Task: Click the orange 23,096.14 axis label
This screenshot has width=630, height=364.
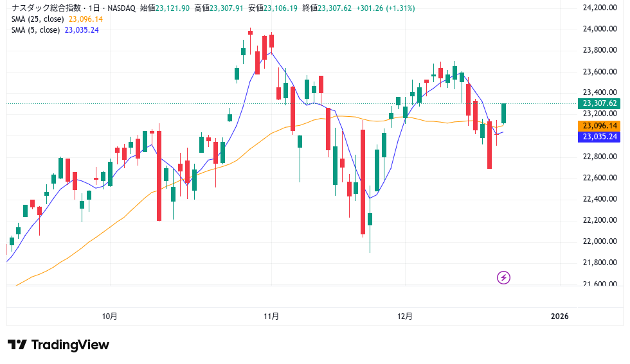Action: pyautogui.click(x=600, y=126)
